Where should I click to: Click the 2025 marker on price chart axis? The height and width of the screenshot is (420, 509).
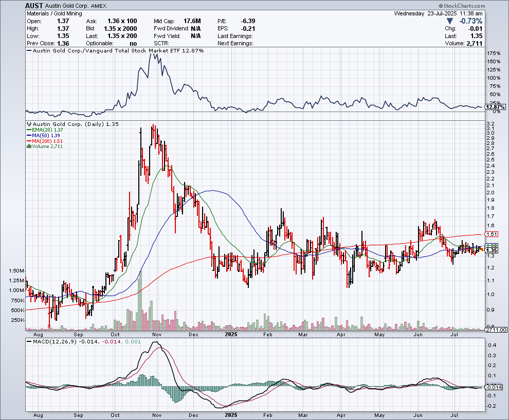coord(231,334)
